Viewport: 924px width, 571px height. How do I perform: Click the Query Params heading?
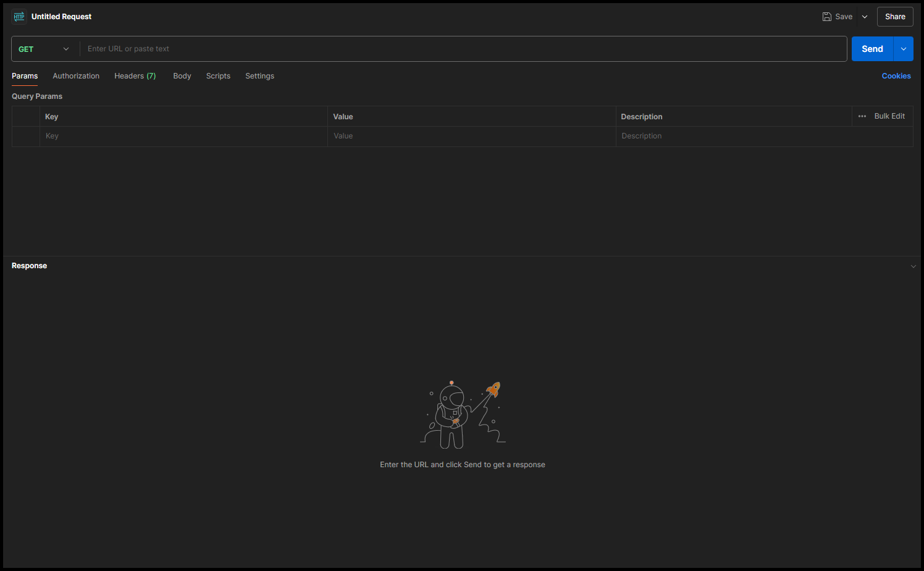point(37,96)
